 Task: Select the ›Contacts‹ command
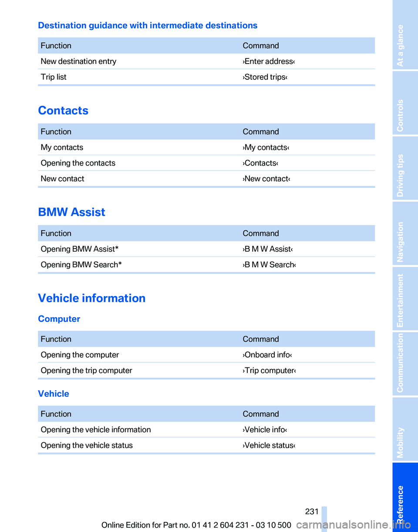point(260,163)
